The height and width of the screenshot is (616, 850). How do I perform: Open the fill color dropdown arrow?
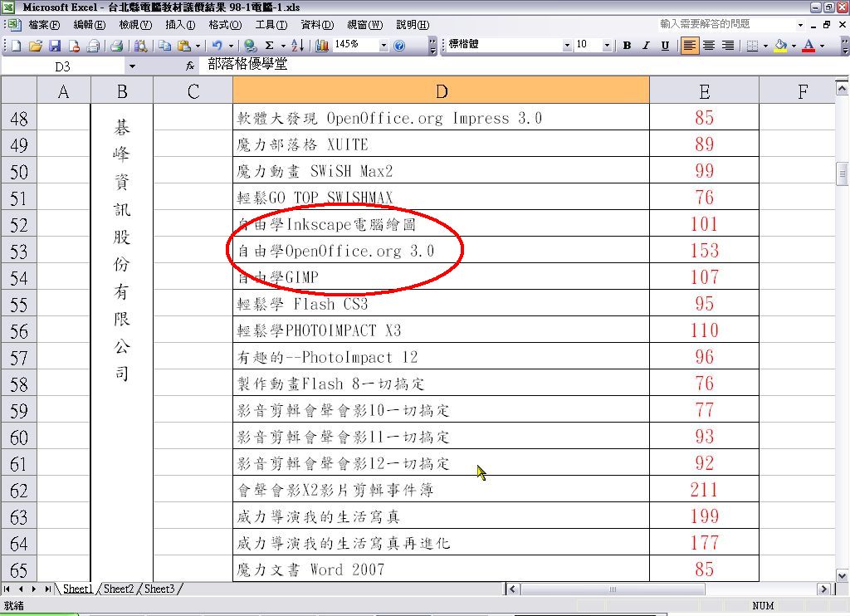tap(794, 46)
